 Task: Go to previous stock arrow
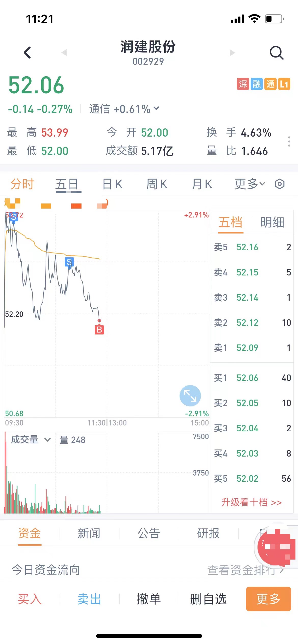[x=64, y=53]
